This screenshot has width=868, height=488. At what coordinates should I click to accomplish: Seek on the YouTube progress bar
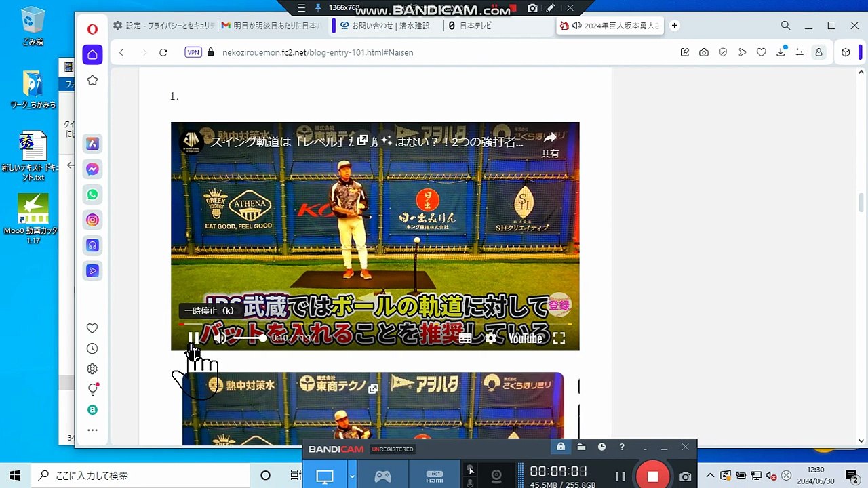tap(375, 325)
